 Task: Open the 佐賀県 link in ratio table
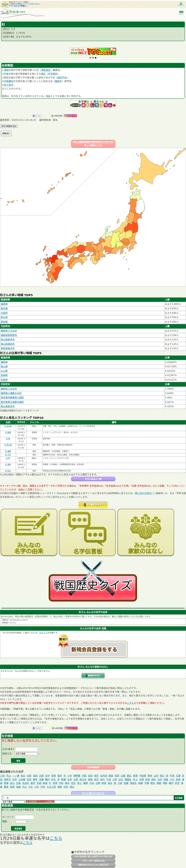tap(4, 380)
